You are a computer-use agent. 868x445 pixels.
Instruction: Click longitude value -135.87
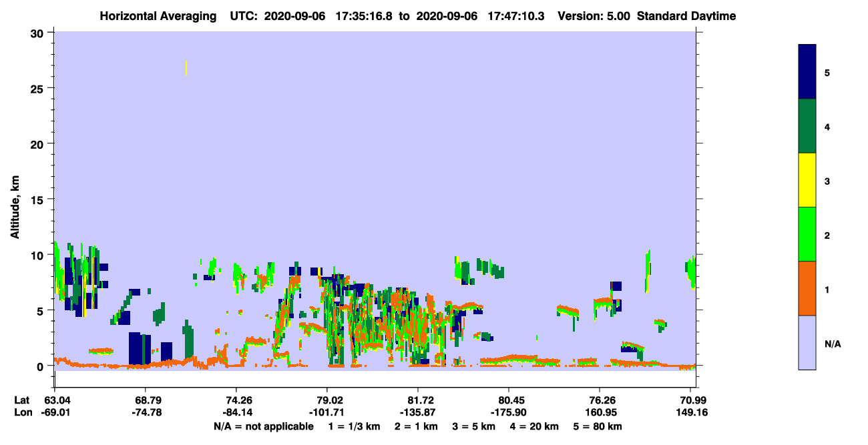pyautogui.click(x=418, y=412)
